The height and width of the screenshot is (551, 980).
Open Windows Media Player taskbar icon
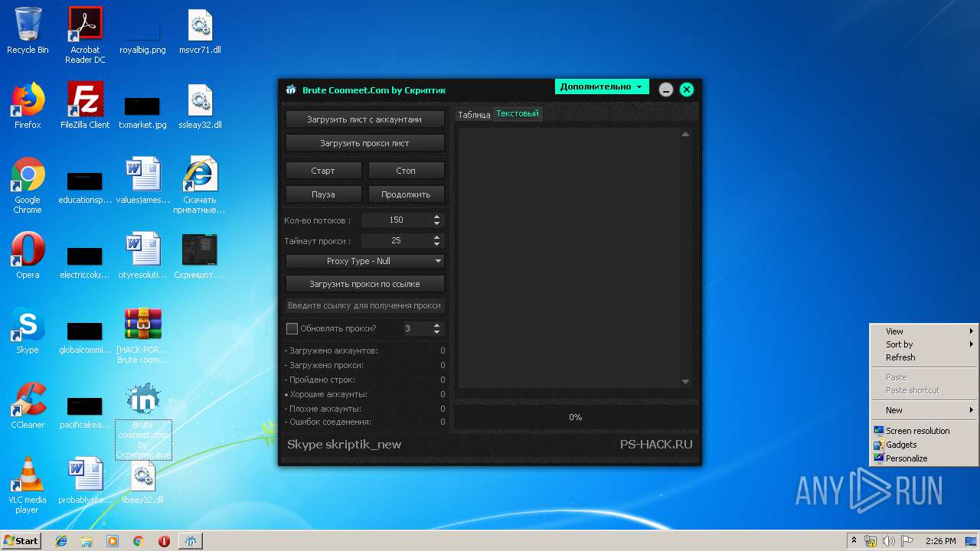tap(113, 541)
